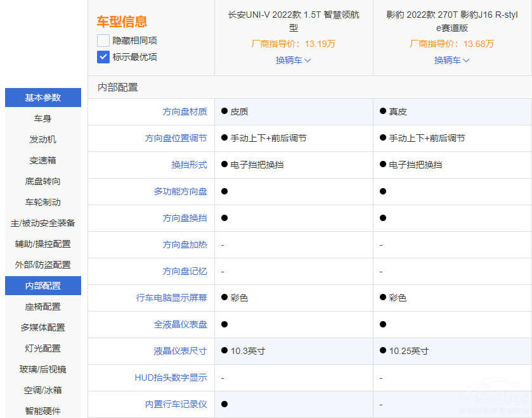The image size is (532, 418).
Task: Select 座椅配置 in the sidebar
Action: [43, 307]
